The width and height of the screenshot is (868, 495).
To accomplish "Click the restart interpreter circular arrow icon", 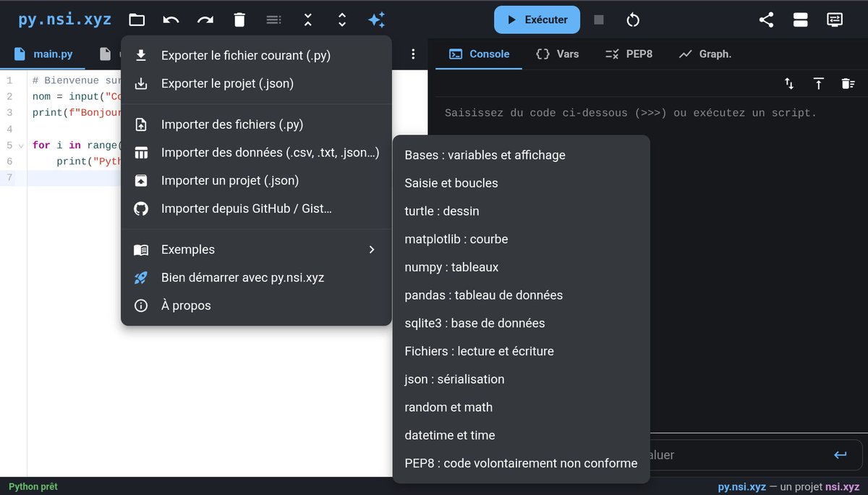I will coord(633,20).
